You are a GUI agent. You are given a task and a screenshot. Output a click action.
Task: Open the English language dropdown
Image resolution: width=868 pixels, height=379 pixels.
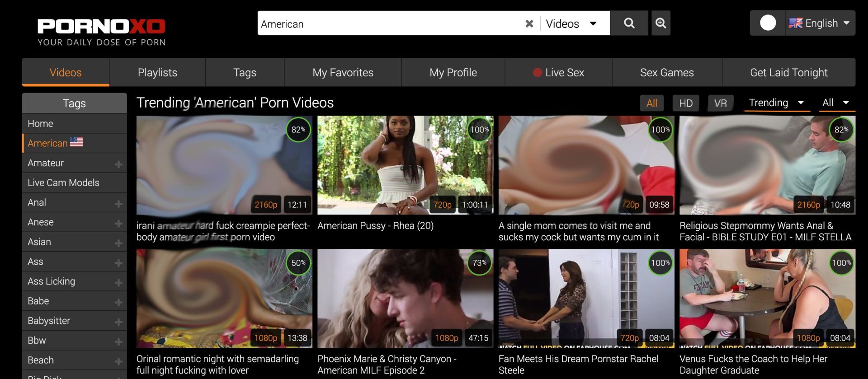[820, 23]
